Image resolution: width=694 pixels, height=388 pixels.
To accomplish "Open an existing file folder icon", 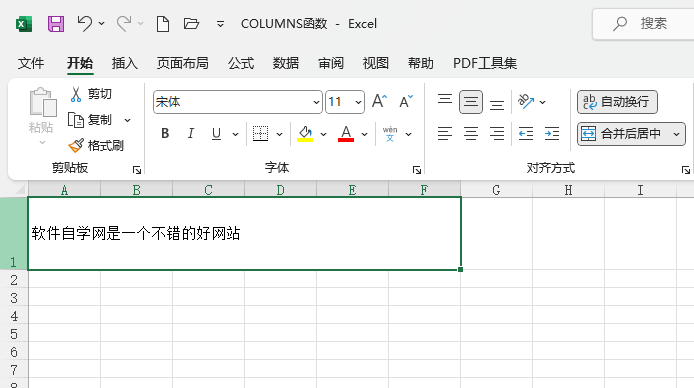I will [191, 23].
